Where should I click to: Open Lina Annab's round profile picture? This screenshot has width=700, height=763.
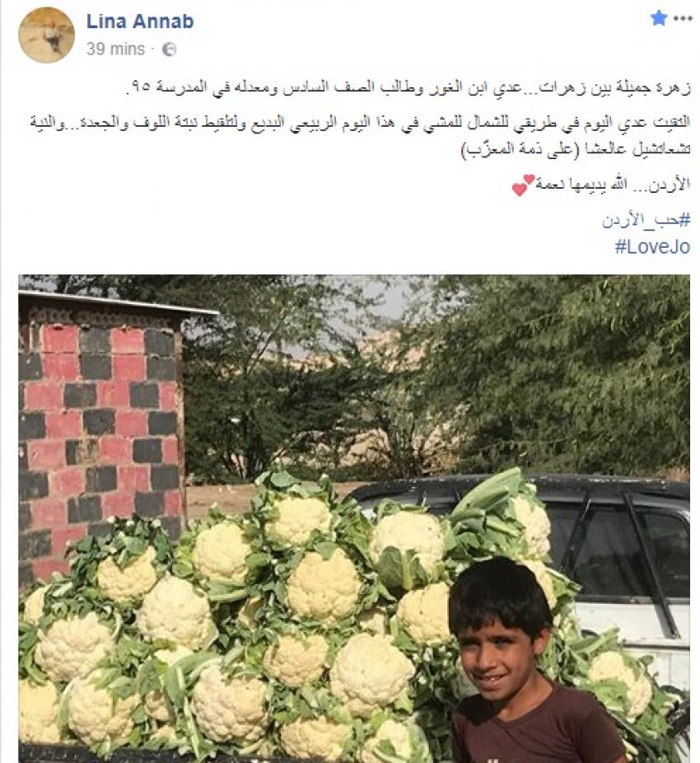pos(46,35)
